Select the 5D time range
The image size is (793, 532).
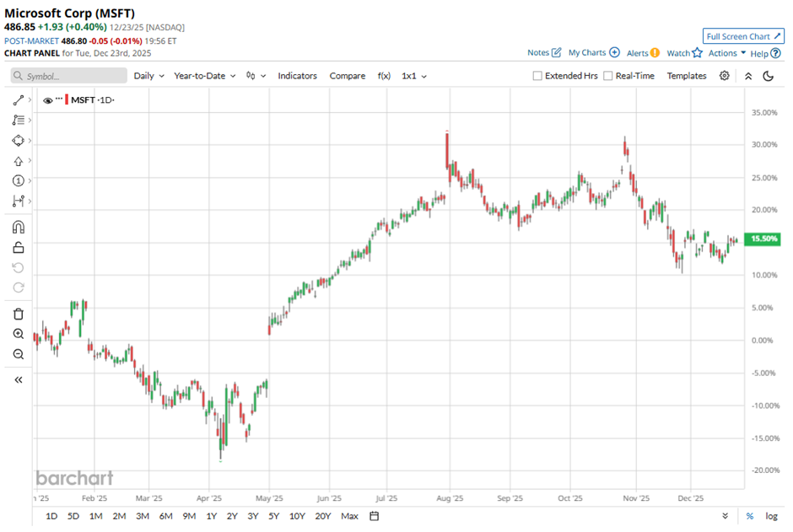(73, 516)
